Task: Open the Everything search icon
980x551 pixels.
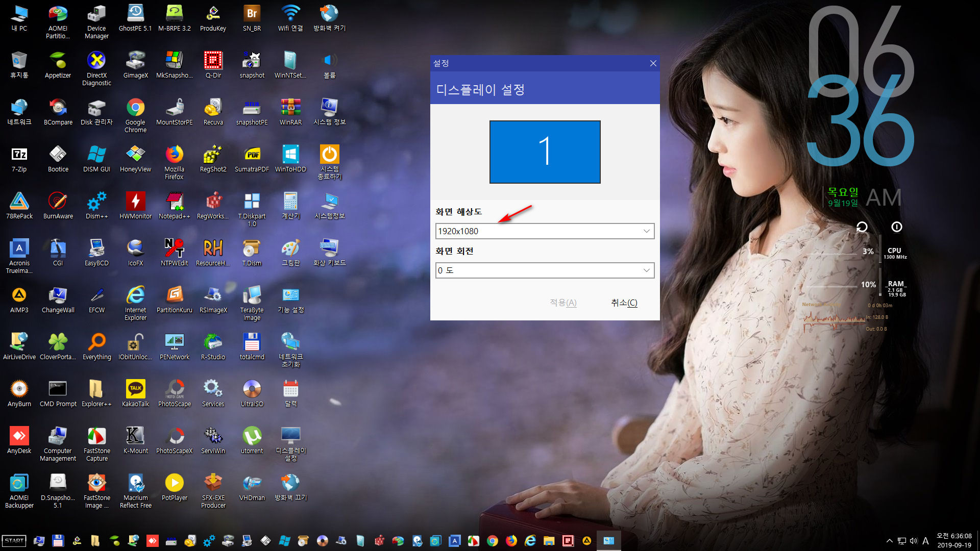Action: pos(96,346)
